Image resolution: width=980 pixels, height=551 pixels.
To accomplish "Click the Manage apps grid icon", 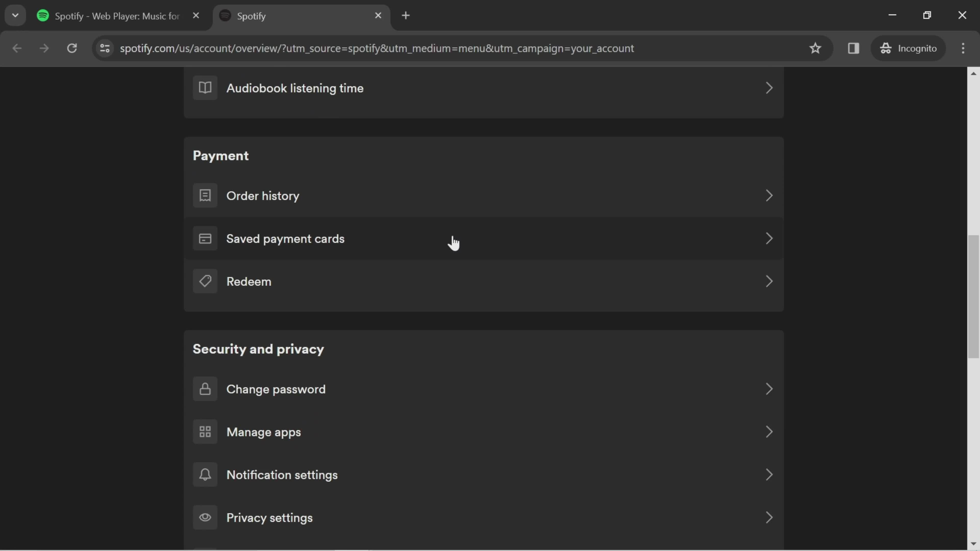I will tap(205, 432).
